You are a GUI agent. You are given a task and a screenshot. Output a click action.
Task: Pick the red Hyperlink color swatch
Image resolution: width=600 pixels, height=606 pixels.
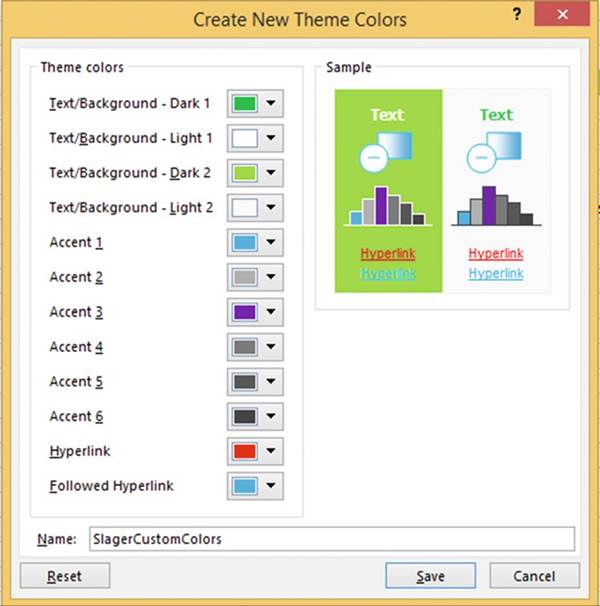click(x=245, y=451)
